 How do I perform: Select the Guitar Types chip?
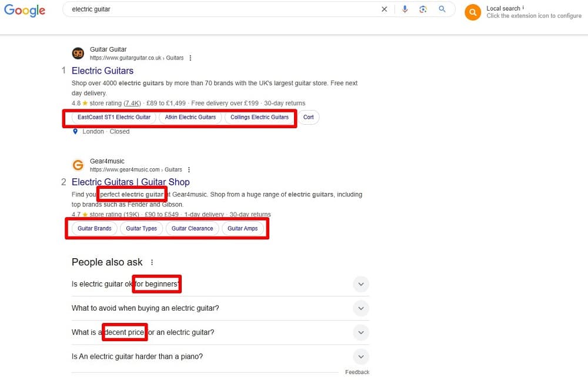click(x=141, y=228)
